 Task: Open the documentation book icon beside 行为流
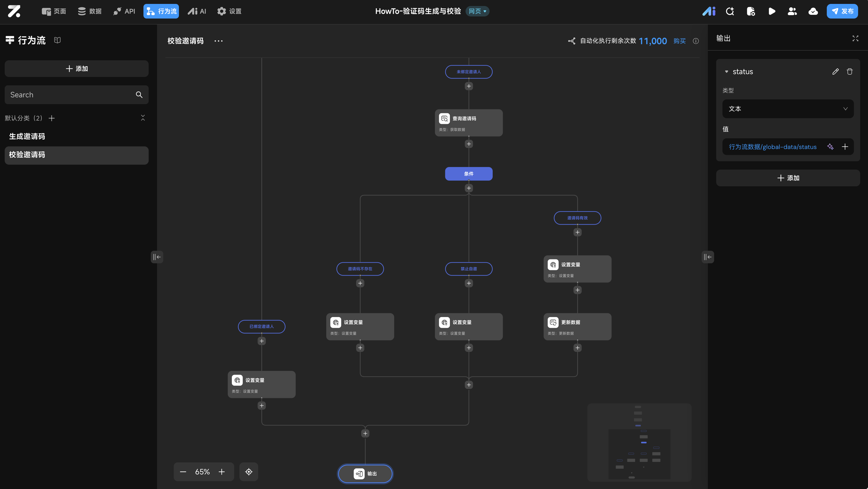click(x=57, y=40)
